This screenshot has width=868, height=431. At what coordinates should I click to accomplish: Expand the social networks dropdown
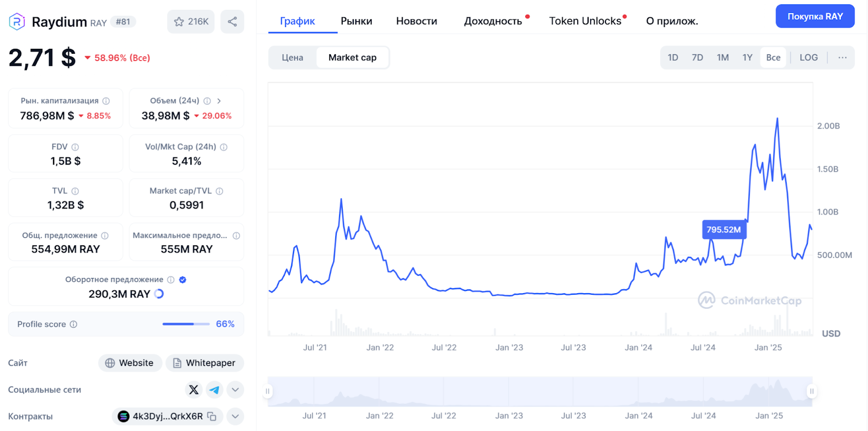[235, 390]
